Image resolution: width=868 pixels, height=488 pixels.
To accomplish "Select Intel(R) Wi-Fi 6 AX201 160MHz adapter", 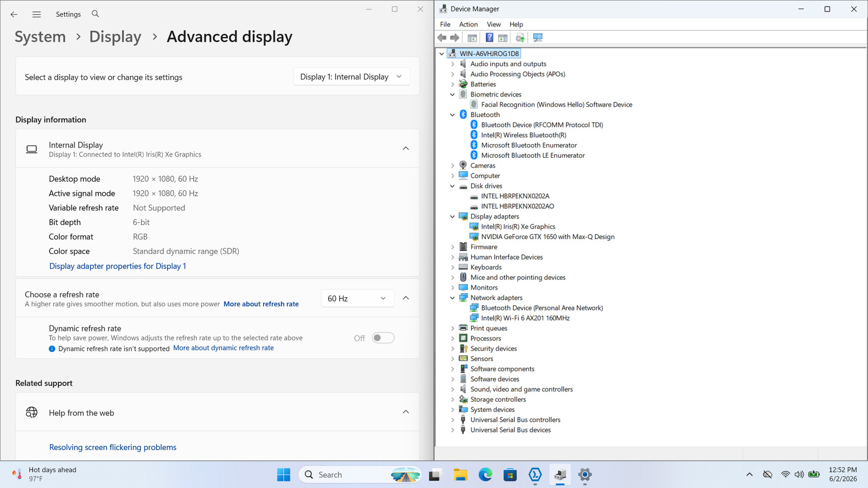I will [x=525, y=318].
